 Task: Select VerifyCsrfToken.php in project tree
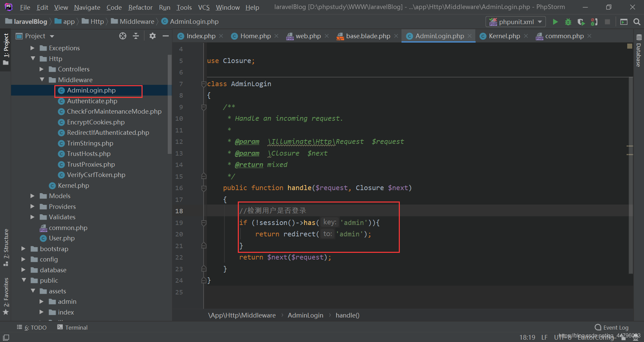[96, 175]
